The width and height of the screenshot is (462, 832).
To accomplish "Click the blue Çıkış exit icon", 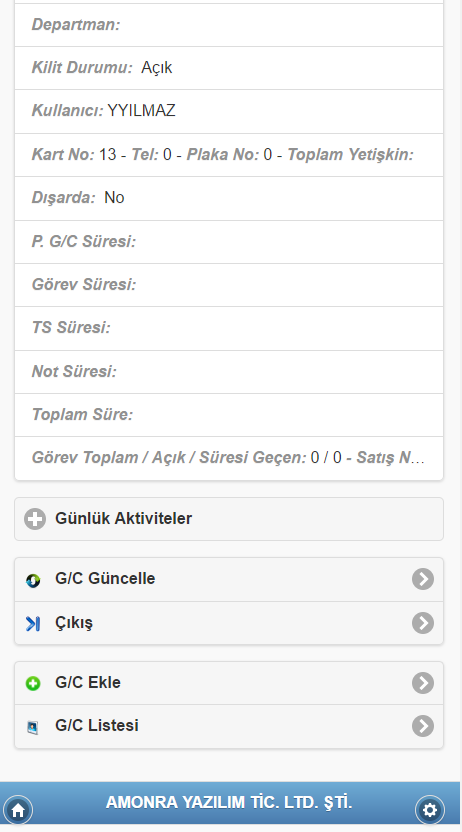I will coord(33,624).
